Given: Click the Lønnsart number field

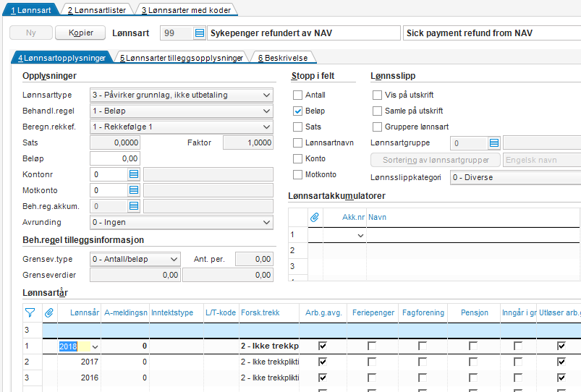Looking at the screenshot, I should (177, 33).
